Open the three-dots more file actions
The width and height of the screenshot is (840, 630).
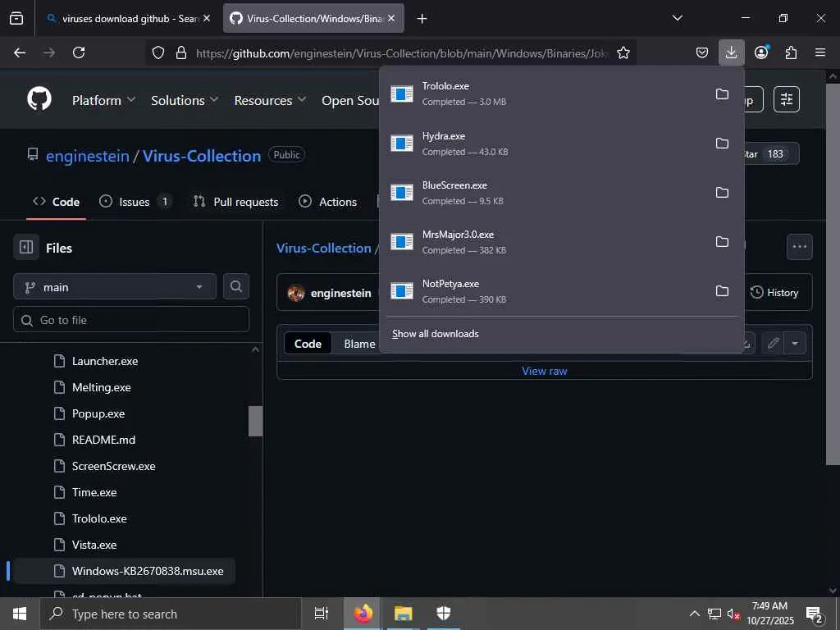click(799, 247)
